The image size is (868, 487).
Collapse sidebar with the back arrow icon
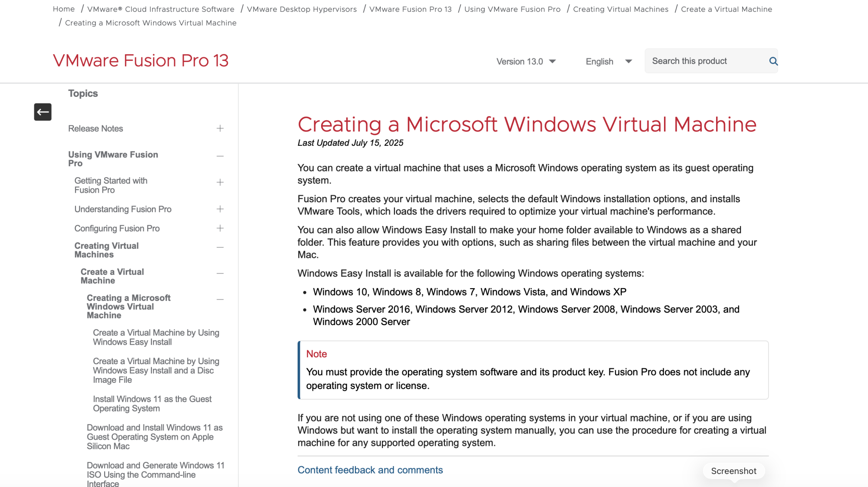tap(43, 112)
